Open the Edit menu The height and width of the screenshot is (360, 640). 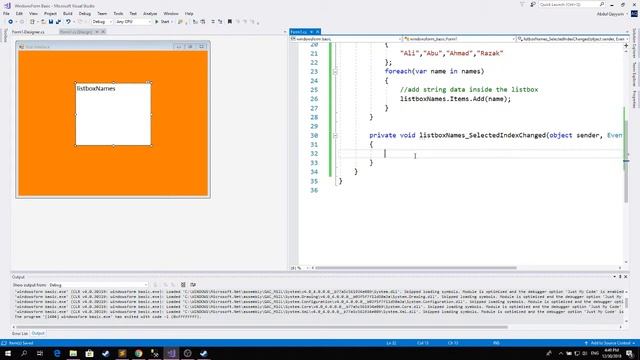19,13
